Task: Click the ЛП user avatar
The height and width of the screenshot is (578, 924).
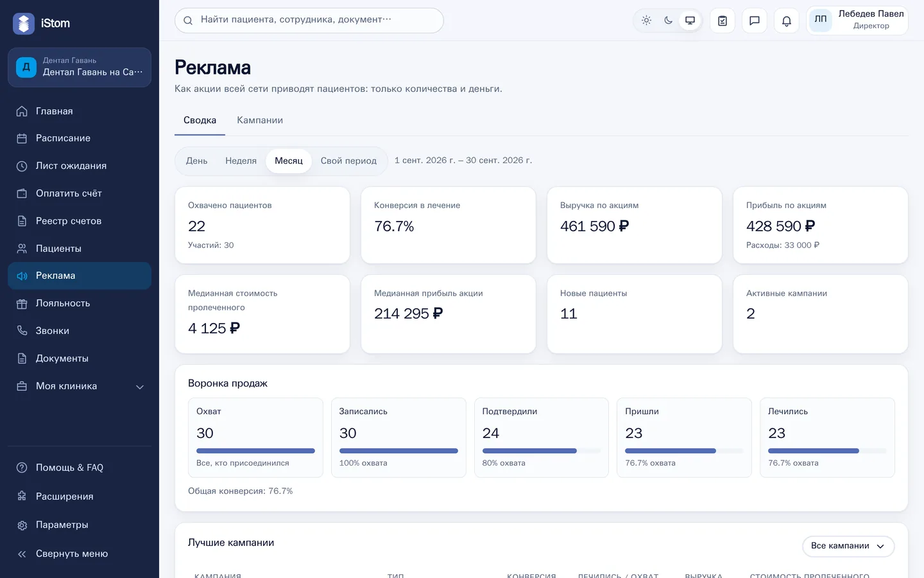Action: click(x=821, y=20)
